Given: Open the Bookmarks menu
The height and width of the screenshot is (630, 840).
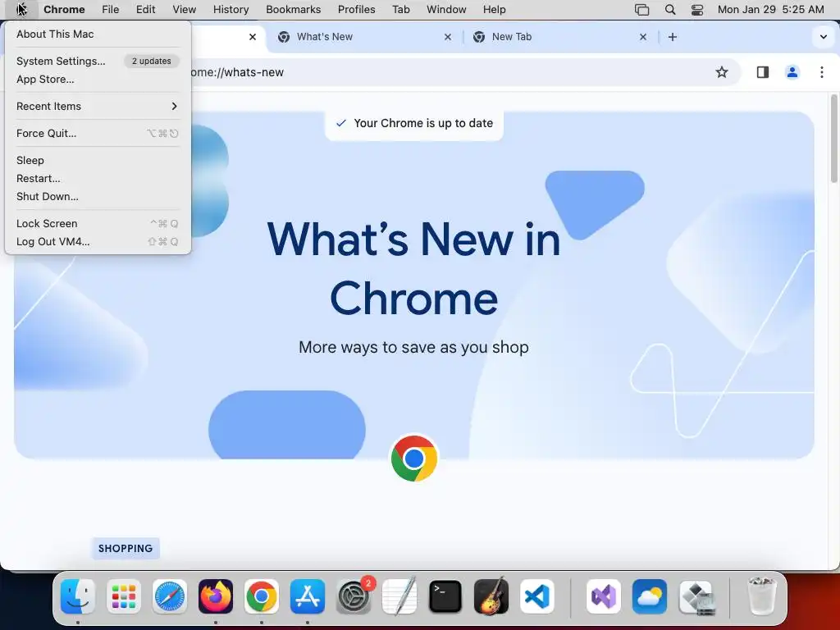Looking at the screenshot, I should (x=293, y=10).
